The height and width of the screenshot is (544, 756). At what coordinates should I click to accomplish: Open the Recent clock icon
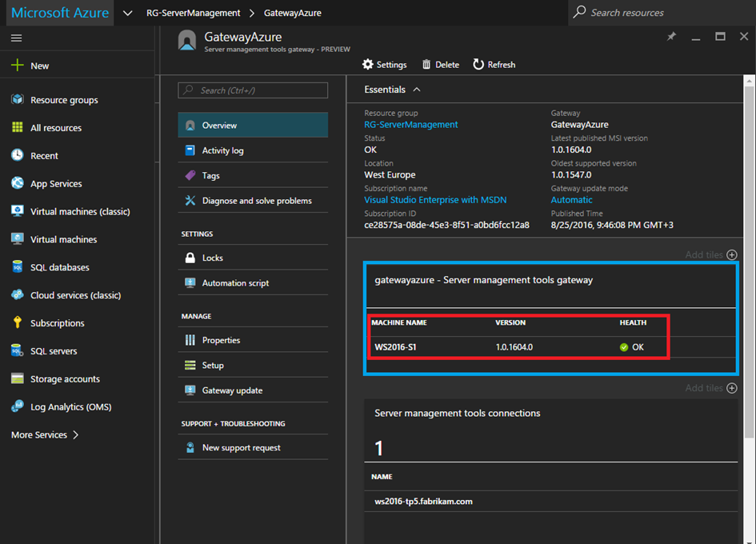(x=18, y=155)
